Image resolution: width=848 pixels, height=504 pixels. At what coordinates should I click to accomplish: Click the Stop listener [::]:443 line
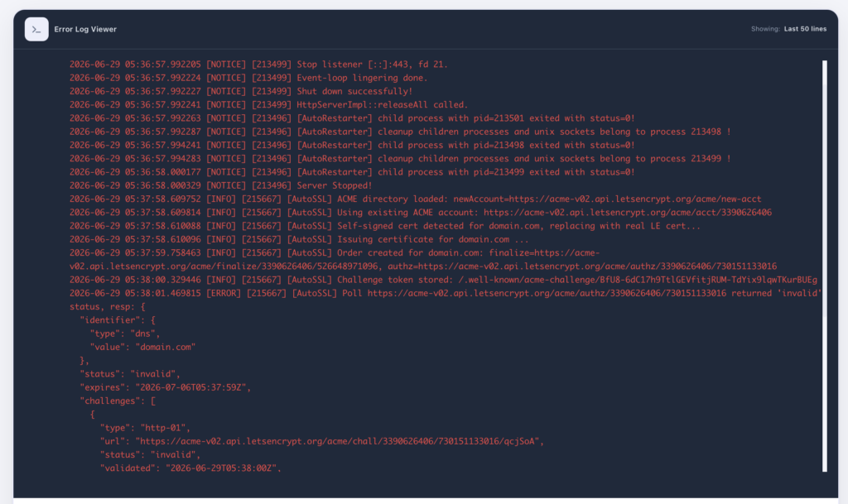point(258,65)
